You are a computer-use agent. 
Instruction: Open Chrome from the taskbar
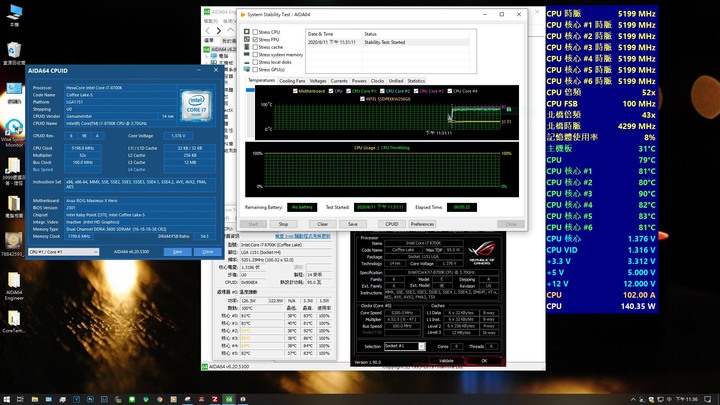tap(159, 399)
